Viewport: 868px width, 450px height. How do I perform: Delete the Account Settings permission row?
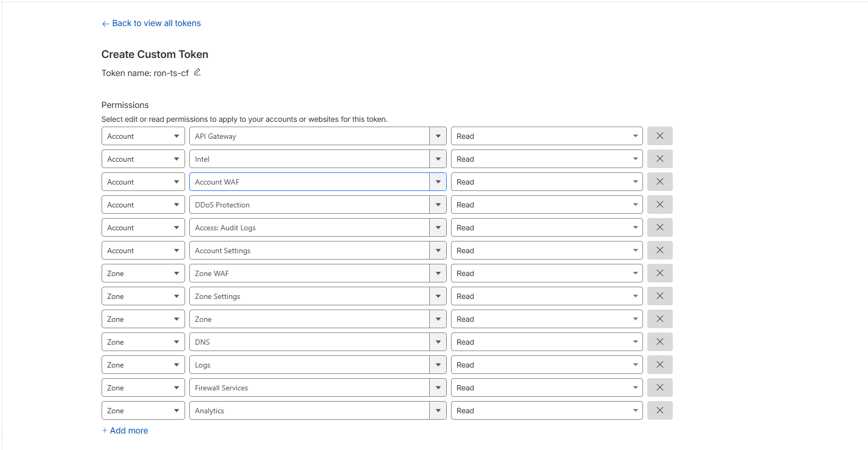[x=660, y=251]
